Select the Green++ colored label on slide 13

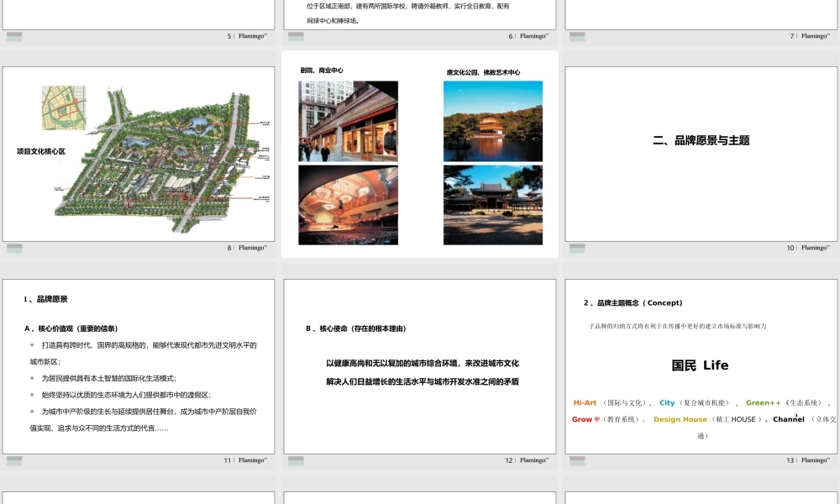[x=764, y=402]
